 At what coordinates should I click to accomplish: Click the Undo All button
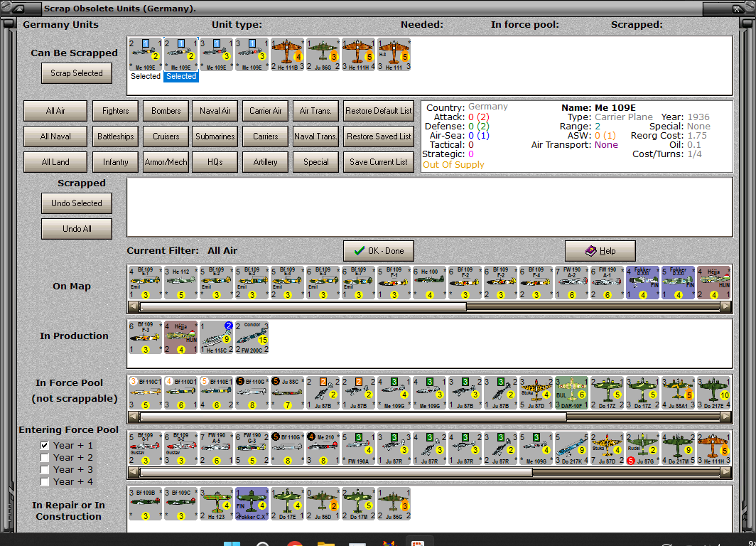point(77,229)
